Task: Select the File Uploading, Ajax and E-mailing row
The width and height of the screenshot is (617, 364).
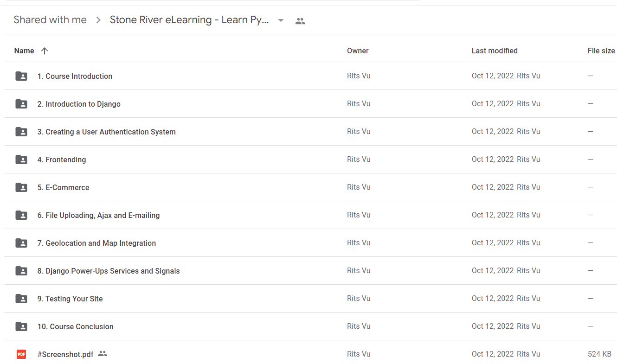Action: point(310,215)
